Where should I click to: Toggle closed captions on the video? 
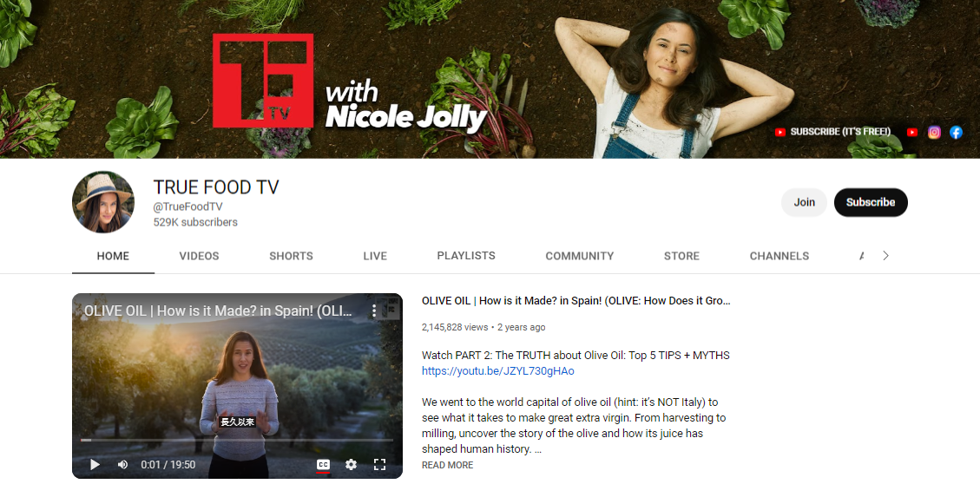[323, 465]
